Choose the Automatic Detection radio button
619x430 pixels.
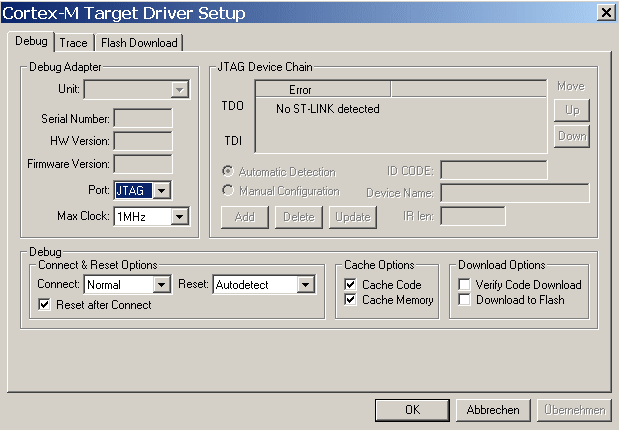coord(228,171)
